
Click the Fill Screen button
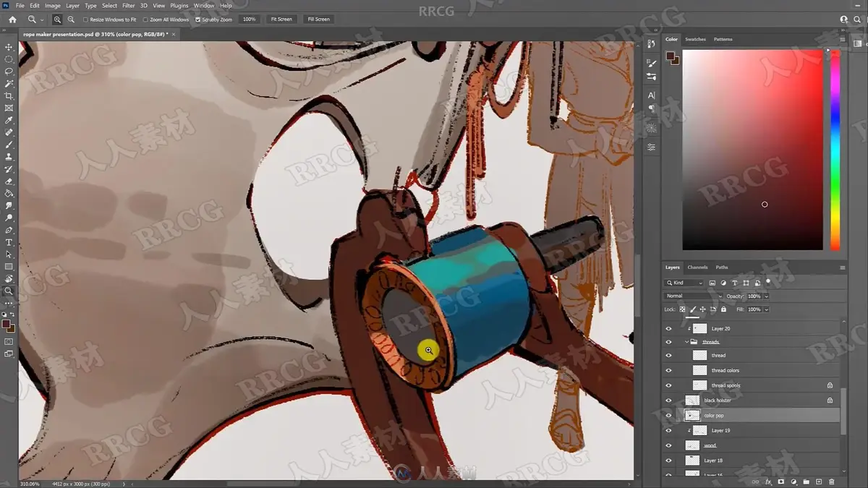pos(318,20)
